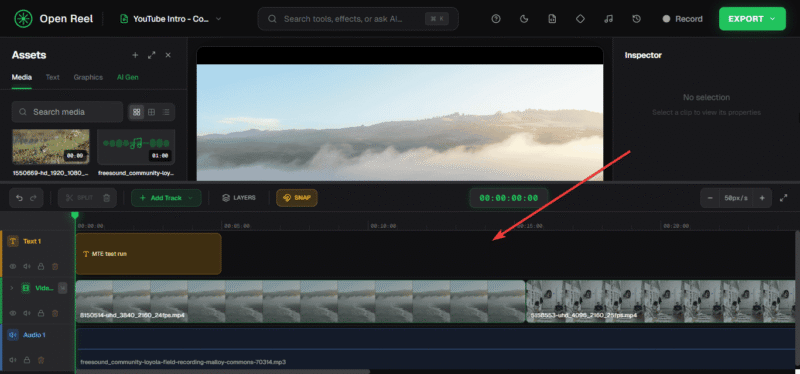Click the green playhead marker
Viewport: 800px width, 374px height.
[x=75, y=216]
